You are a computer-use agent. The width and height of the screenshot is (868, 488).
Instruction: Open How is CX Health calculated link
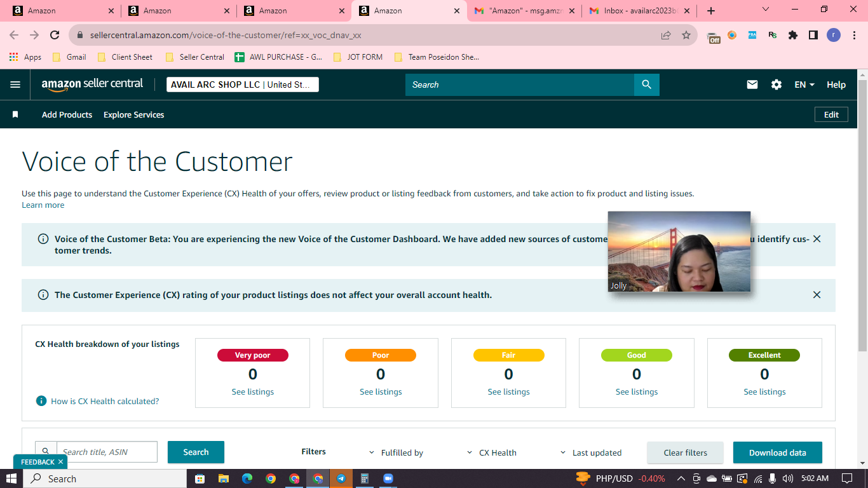105,401
